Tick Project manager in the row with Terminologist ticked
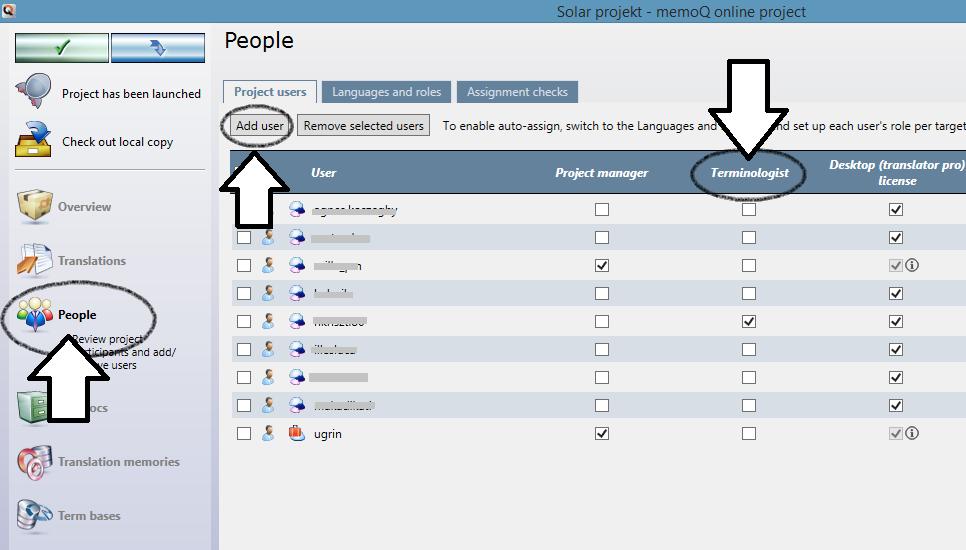This screenshot has width=966, height=550. (602, 322)
